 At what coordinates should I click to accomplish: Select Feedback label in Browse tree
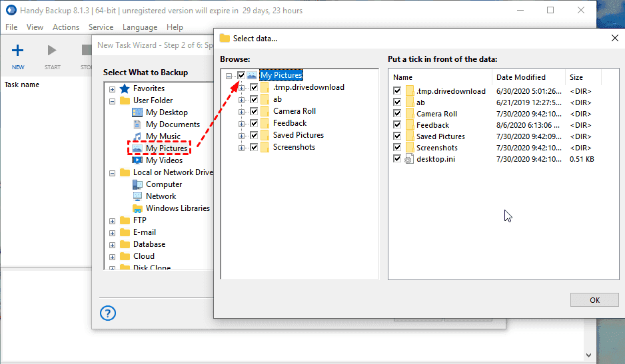[x=290, y=123]
